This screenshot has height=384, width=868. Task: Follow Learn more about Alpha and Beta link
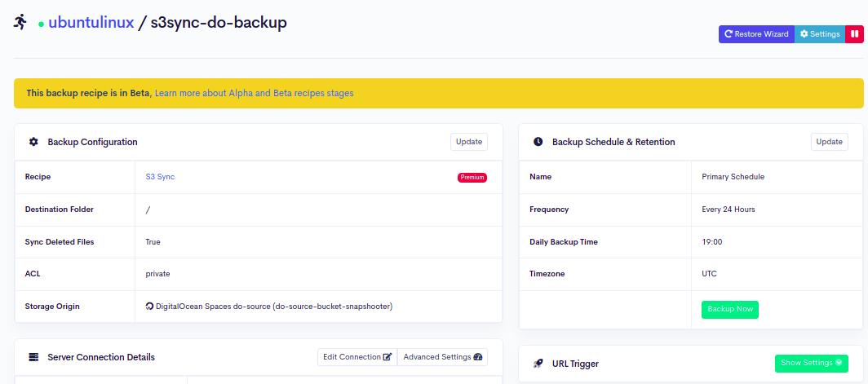(254, 93)
